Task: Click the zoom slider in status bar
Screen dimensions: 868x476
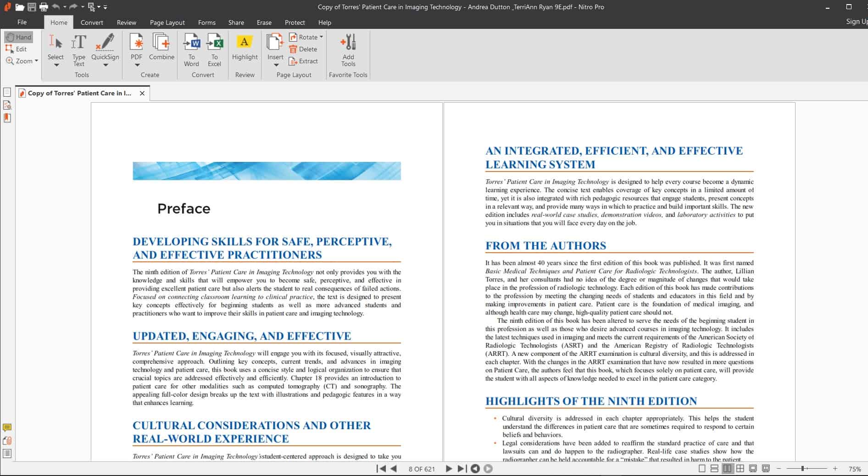Action: (x=803, y=469)
